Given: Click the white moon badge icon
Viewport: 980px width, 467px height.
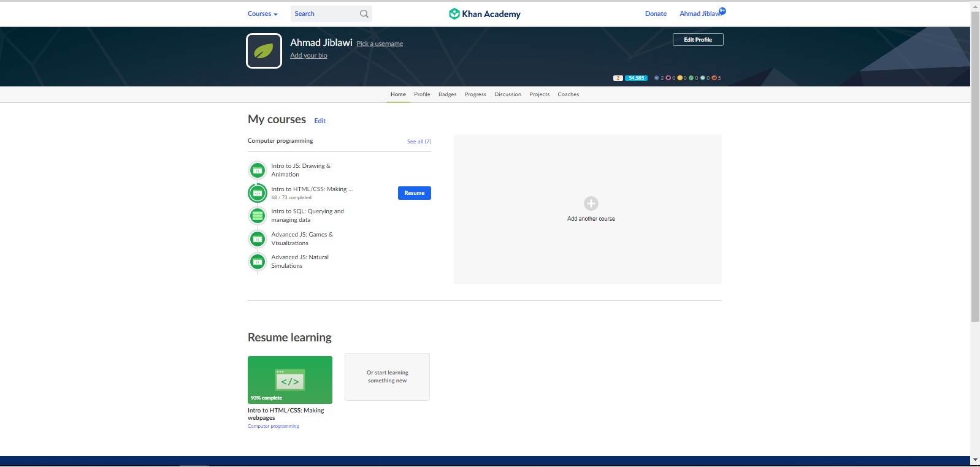Looking at the screenshot, I should click(703, 78).
